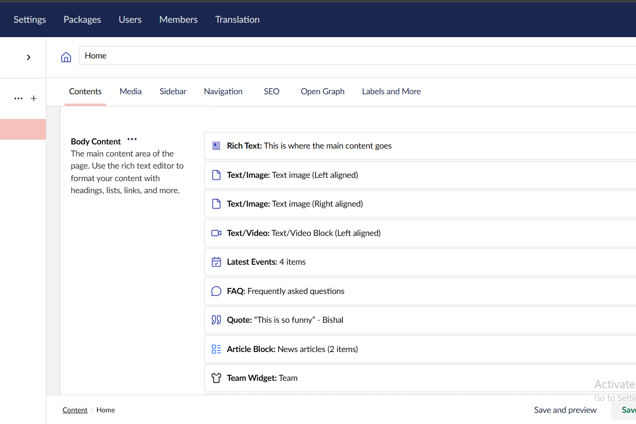Click the Save and preview button

(x=565, y=410)
